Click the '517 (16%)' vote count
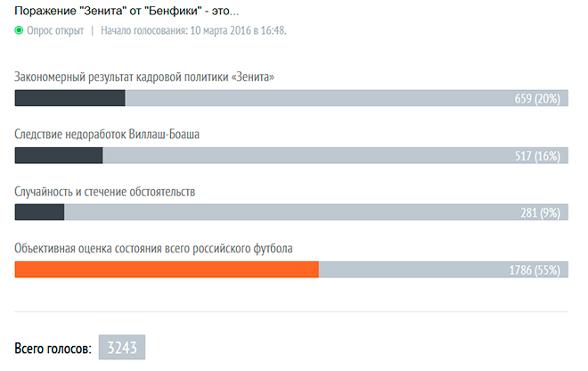588x371 pixels. pos(537,156)
